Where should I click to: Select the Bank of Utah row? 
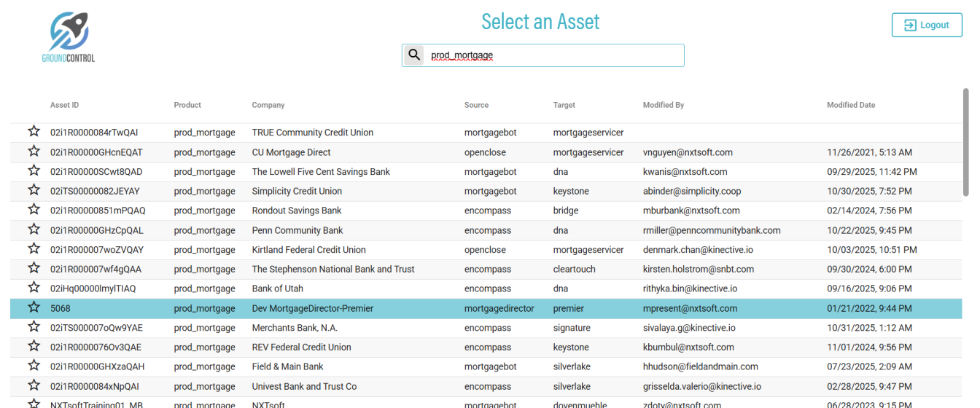pyautogui.click(x=486, y=289)
